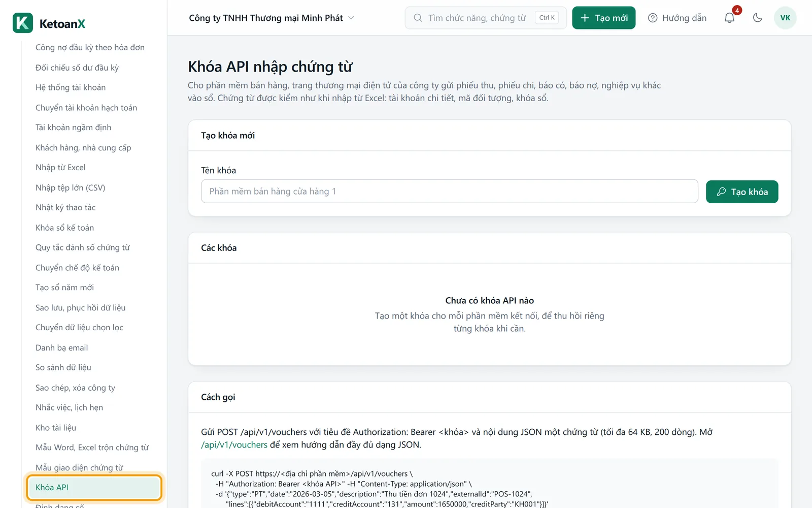Image resolution: width=812 pixels, height=508 pixels.
Task: Switch to dark mode moon icon
Action: [758, 18]
